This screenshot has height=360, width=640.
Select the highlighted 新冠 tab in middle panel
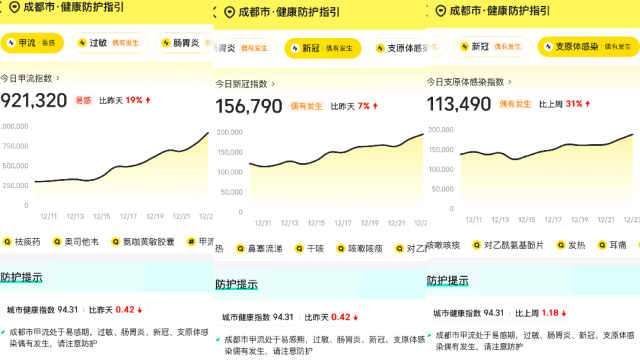(x=323, y=48)
